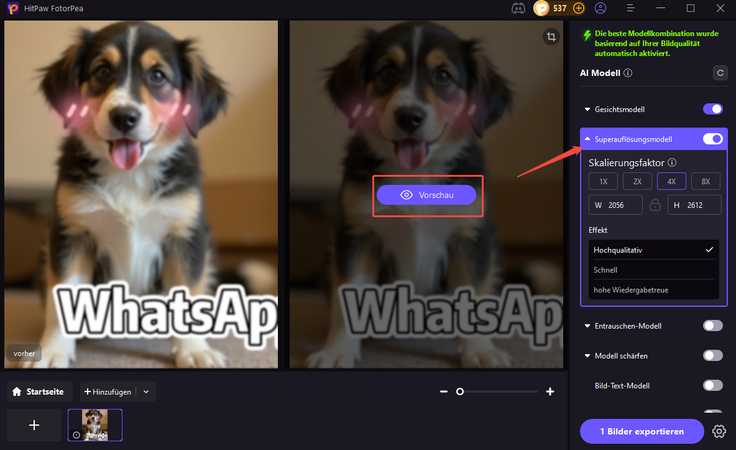Viewport: 736px width, 450px height.
Task: Set scaling factor to 4X
Action: (x=672, y=181)
